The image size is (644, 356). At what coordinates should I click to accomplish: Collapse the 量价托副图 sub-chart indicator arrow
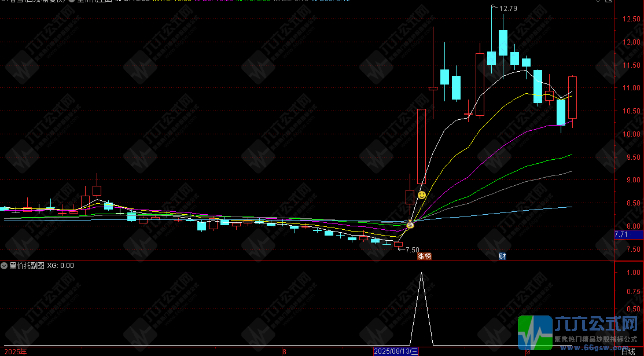click(x=4, y=266)
